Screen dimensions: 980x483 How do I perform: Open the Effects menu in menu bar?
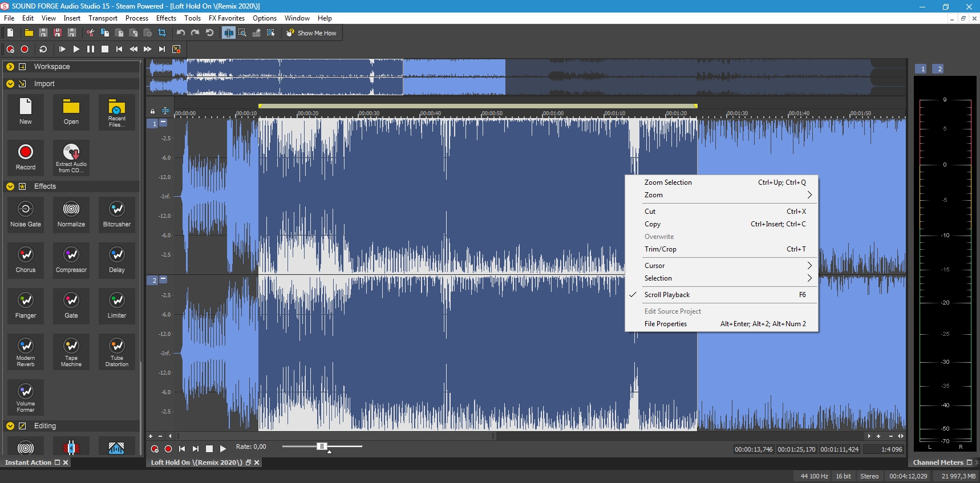click(x=166, y=18)
